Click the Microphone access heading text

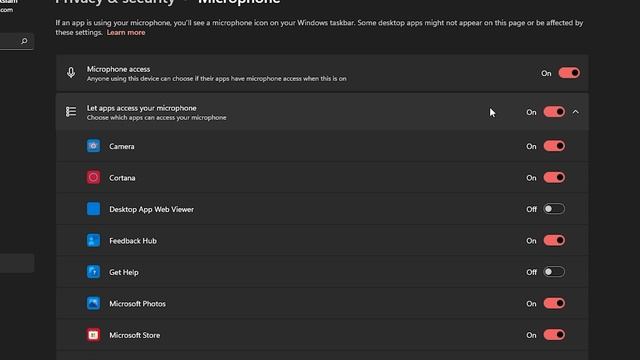118,69
